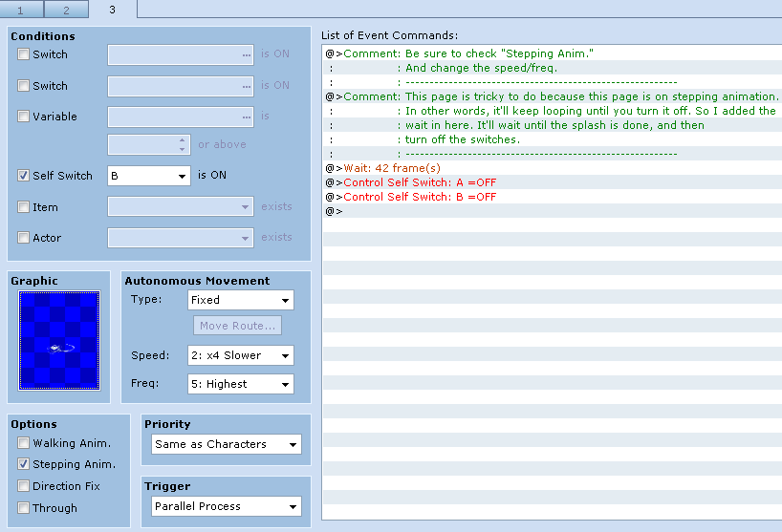Switch to event page tab 1

click(x=21, y=10)
